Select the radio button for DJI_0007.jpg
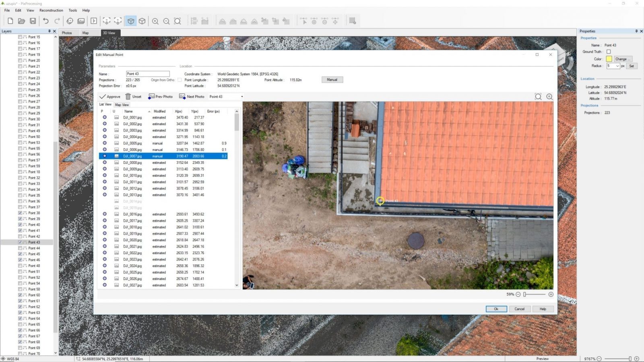 [105, 156]
